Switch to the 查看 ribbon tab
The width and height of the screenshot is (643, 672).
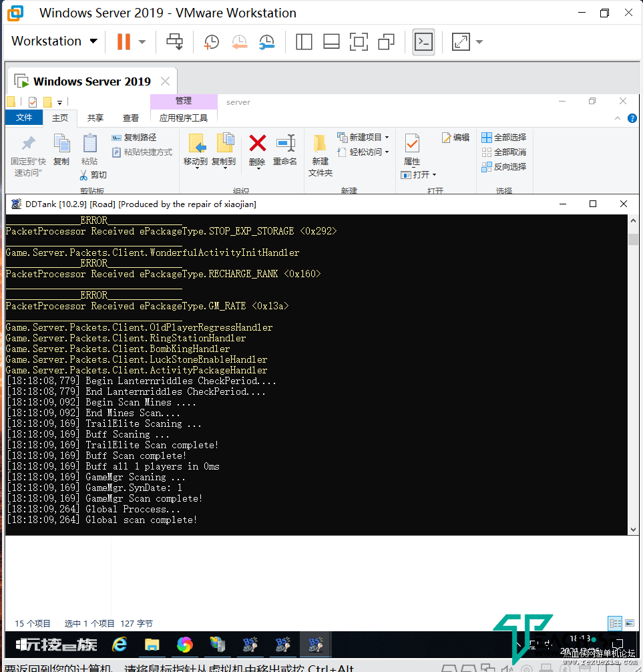131,118
